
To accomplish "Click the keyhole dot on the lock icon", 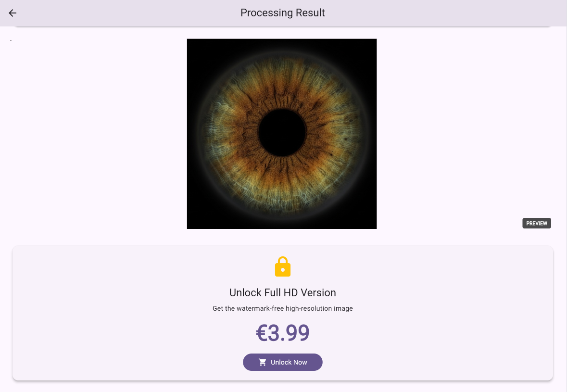I will pyautogui.click(x=283, y=269).
